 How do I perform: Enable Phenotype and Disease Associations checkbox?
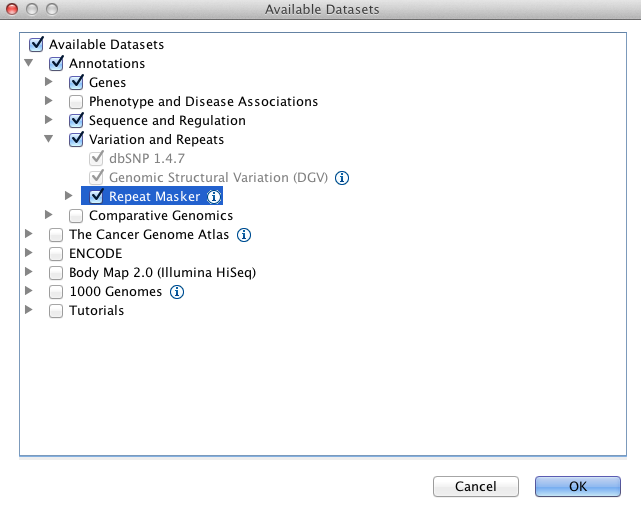[x=76, y=102]
